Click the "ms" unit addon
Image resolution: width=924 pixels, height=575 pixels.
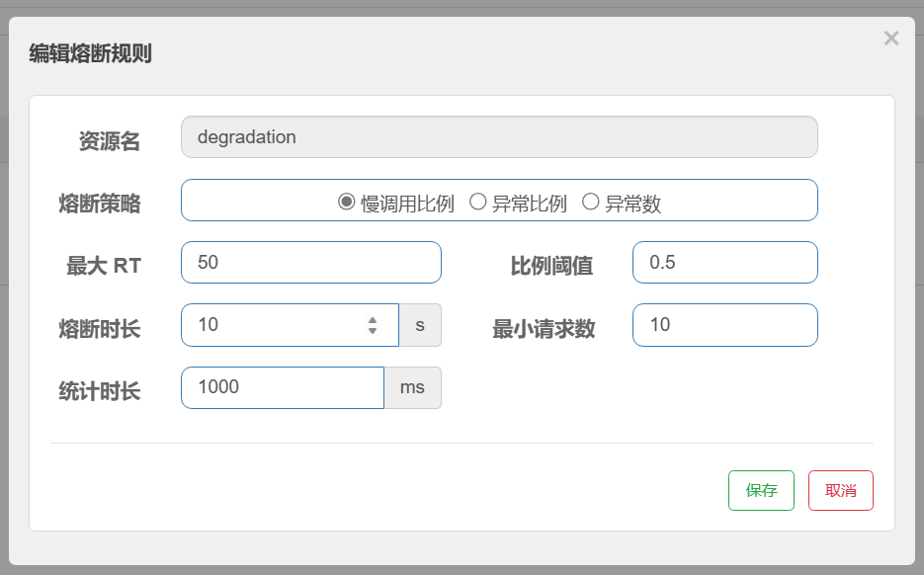(412, 387)
